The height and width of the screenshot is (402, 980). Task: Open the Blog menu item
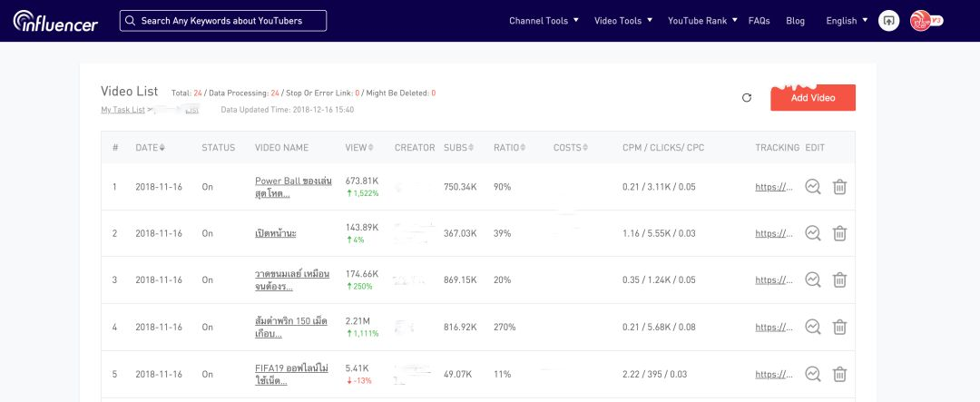point(795,21)
